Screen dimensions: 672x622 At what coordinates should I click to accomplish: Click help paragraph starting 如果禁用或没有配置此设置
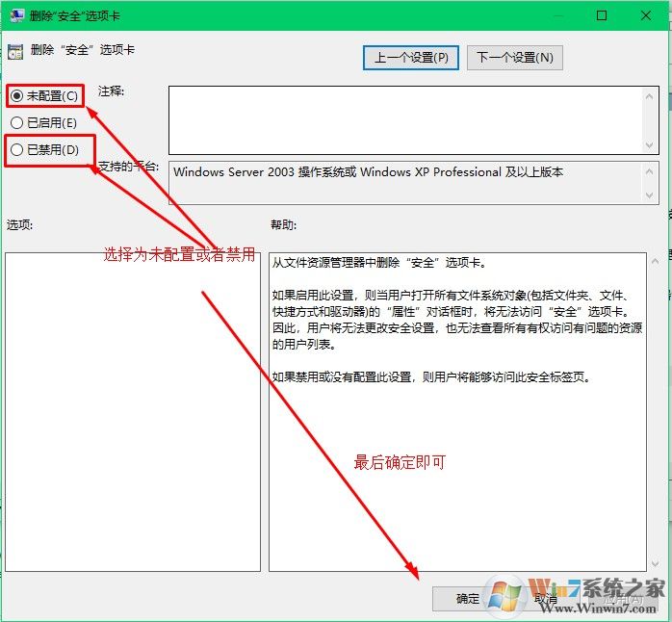tap(431, 376)
